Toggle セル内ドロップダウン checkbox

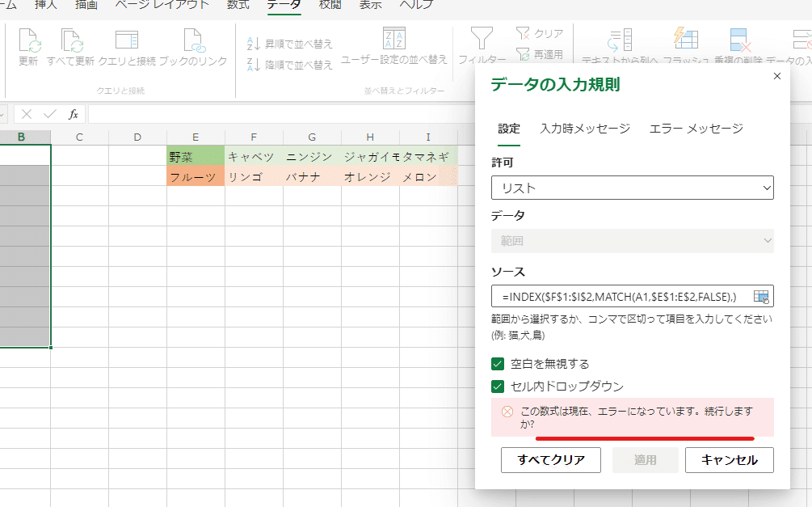point(498,387)
